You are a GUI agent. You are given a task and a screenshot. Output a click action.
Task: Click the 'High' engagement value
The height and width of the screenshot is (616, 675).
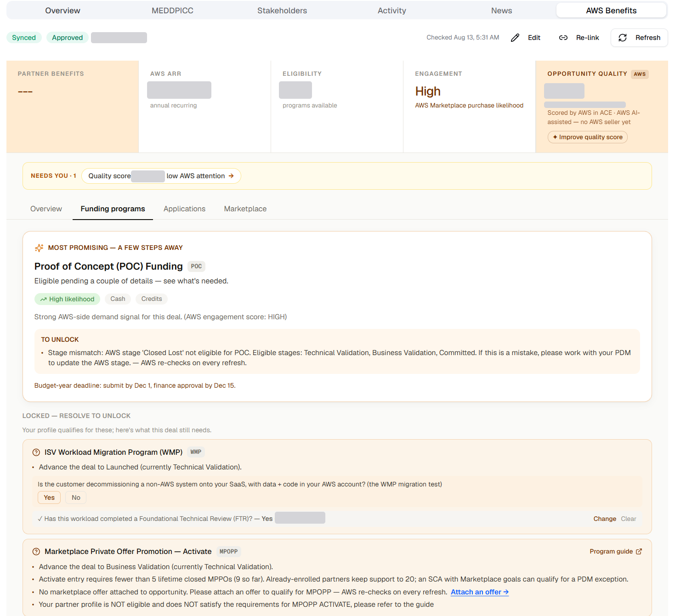(x=428, y=91)
